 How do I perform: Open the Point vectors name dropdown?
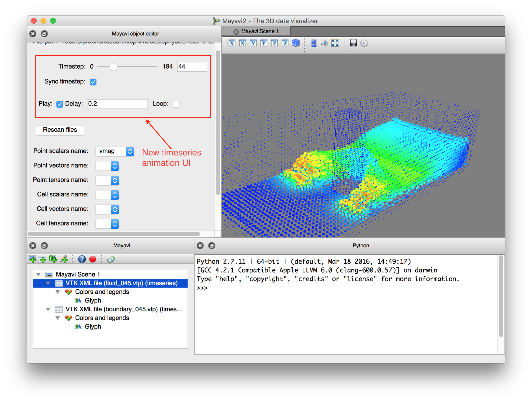tap(107, 166)
